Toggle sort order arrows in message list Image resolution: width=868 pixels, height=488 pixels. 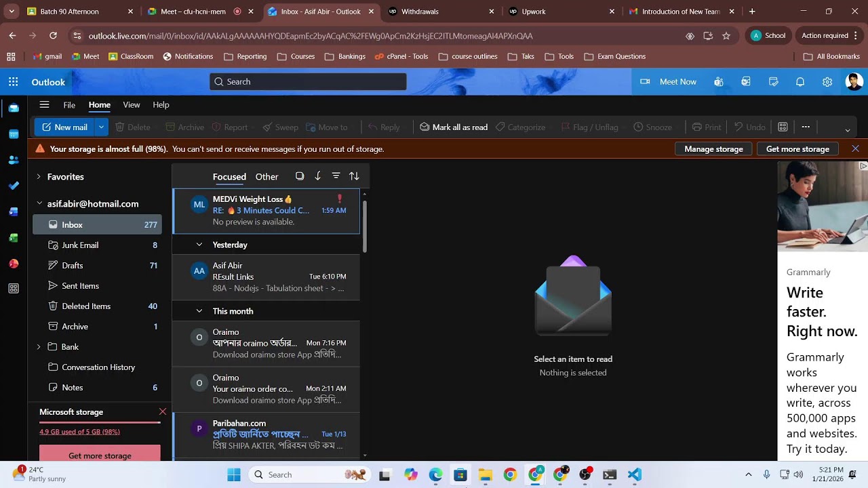coord(354,176)
